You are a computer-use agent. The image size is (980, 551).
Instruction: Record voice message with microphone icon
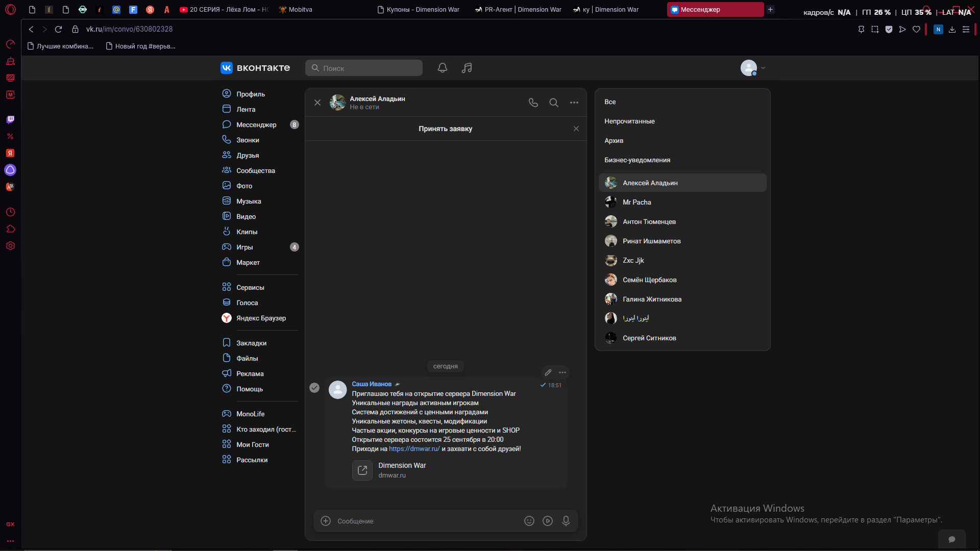coord(566,521)
